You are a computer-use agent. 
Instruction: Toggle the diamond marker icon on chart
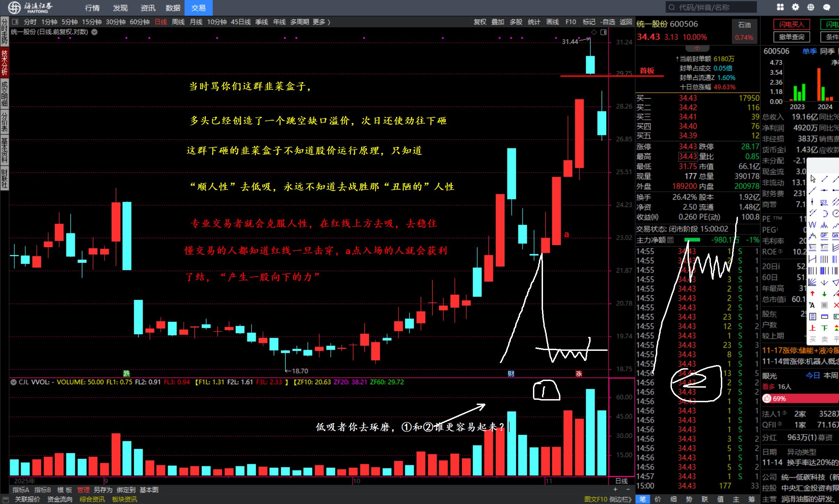[594, 32]
